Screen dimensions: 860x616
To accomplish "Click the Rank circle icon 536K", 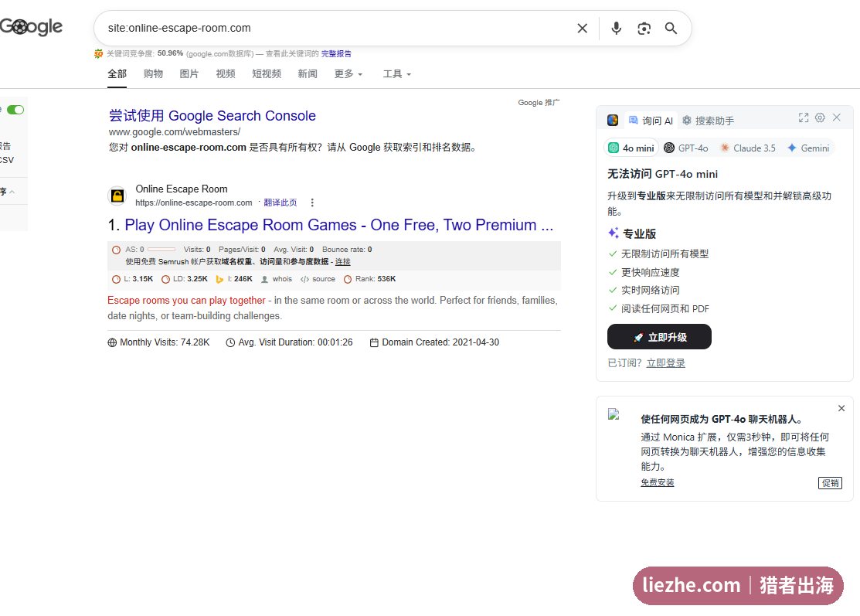I will click(348, 279).
